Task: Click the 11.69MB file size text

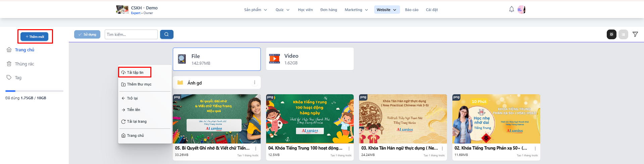Action: point(461,155)
